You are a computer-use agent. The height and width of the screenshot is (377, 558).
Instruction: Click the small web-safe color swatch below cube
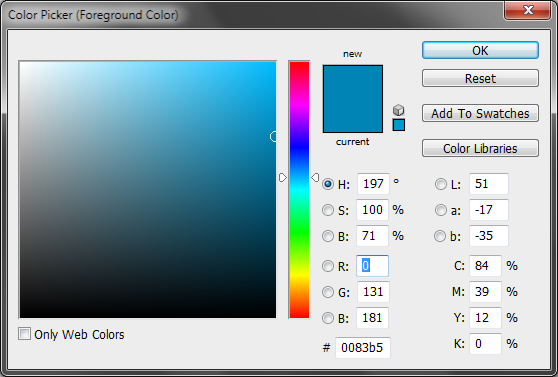click(x=399, y=125)
